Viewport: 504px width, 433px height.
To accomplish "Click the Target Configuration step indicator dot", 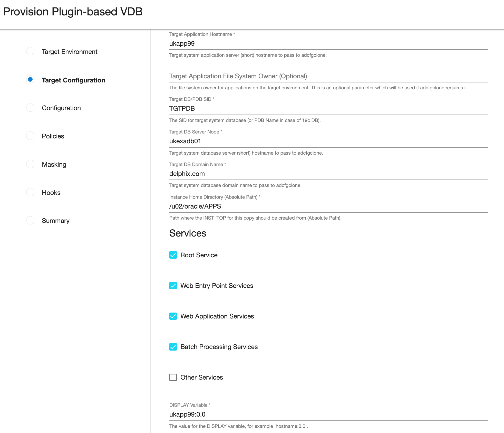I will point(30,80).
